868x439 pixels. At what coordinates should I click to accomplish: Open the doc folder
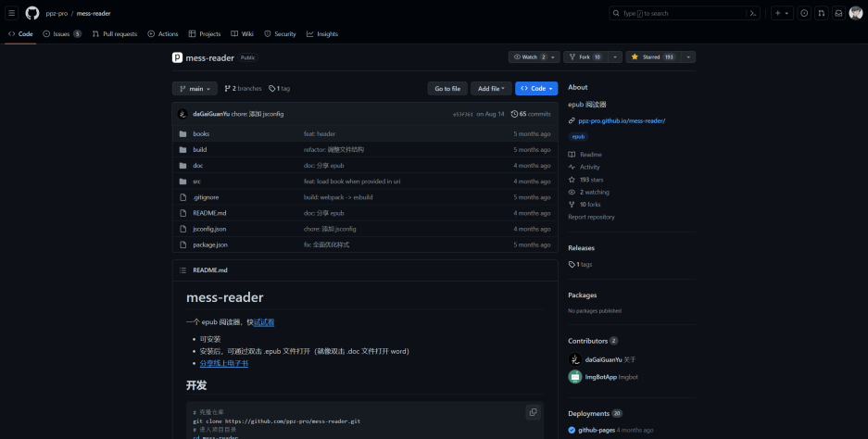197,166
